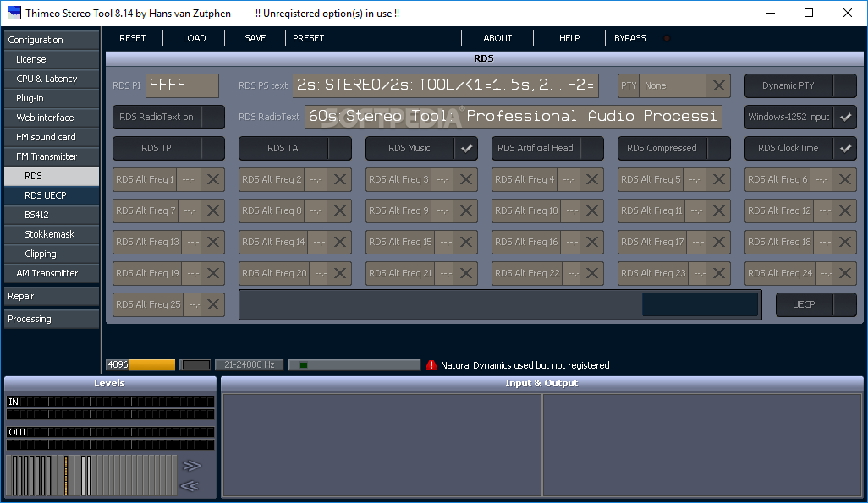Open AM Transmitter in sidebar
Screen dimensions: 868x503
[52, 273]
